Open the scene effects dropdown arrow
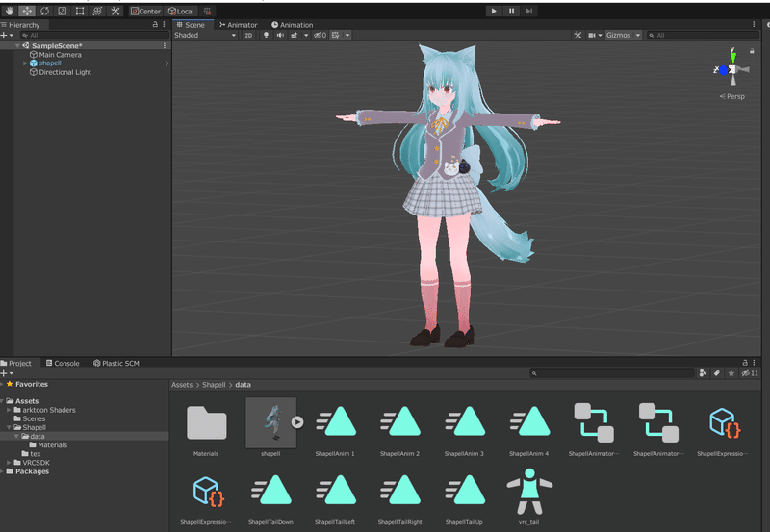This screenshot has width=770, height=532. click(306, 35)
